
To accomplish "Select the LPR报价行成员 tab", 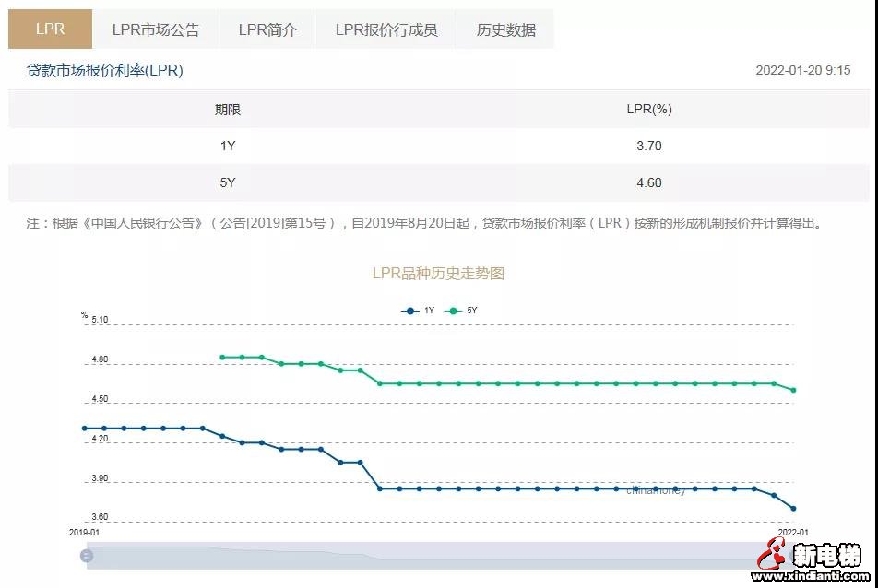I will click(x=386, y=29).
